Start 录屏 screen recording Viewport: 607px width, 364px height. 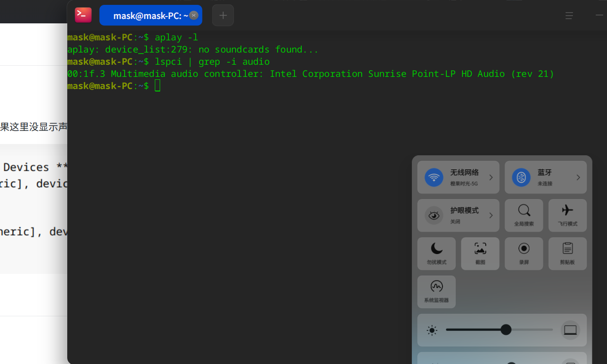pos(524,254)
